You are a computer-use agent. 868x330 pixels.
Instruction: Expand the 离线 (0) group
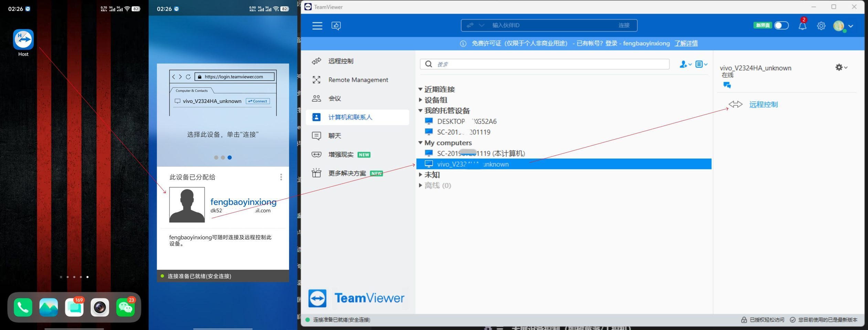pyautogui.click(x=420, y=185)
